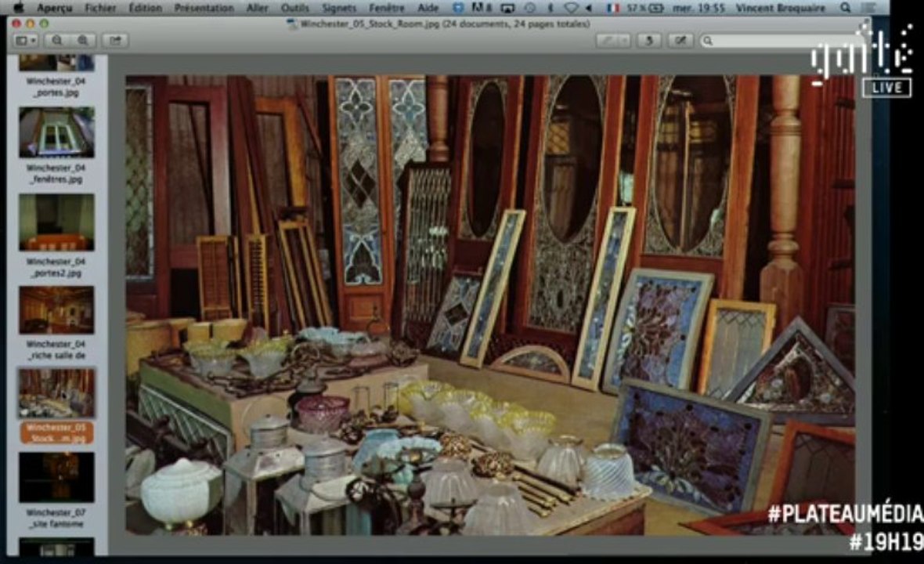The height and width of the screenshot is (564, 924).
Task: Show the edit toolbar with the pencil button
Action: [x=680, y=41]
